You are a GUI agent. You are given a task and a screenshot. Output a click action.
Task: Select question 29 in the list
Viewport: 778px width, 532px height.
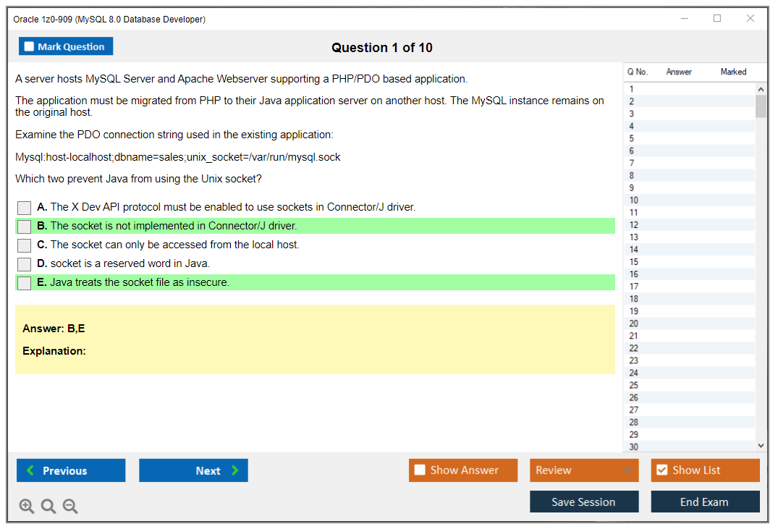click(689, 435)
